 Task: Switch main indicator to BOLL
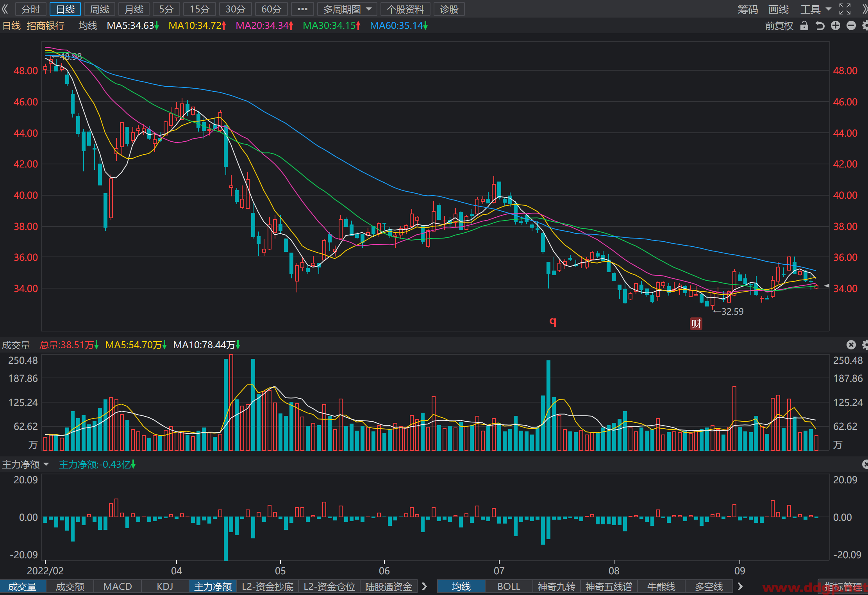(x=509, y=586)
